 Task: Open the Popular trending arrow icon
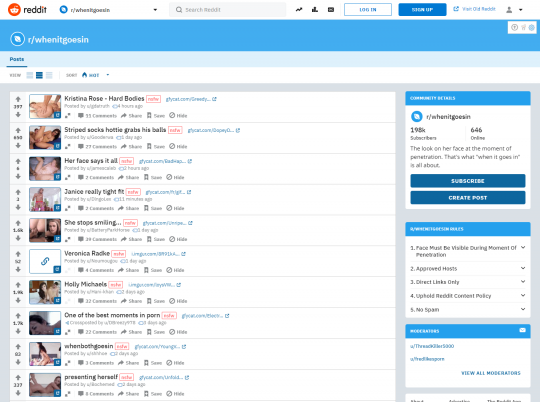tap(299, 10)
